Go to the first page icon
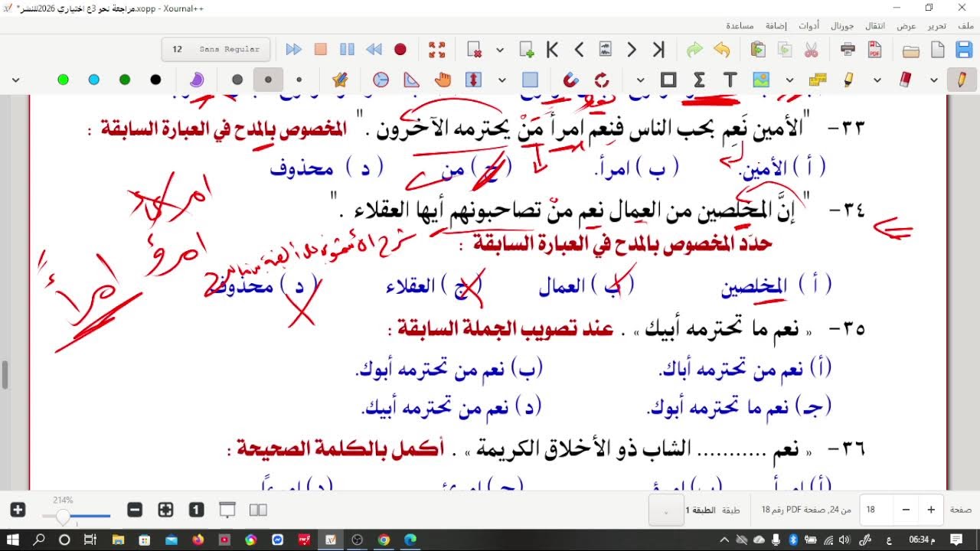The height and width of the screenshot is (551, 980). pyautogui.click(x=552, y=51)
